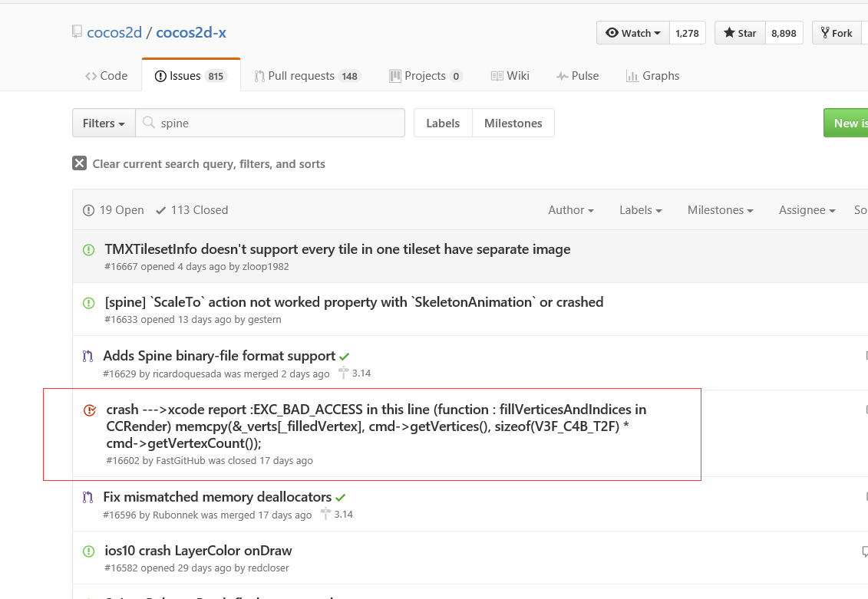Click the Labels button
868x599 pixels.
pyautogui.click(x=443, y=123)
